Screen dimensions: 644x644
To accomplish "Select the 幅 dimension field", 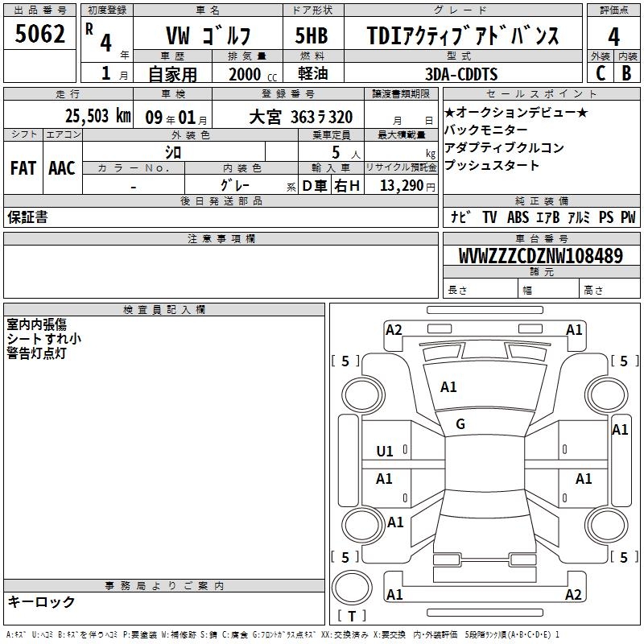I will pos(549,290).
